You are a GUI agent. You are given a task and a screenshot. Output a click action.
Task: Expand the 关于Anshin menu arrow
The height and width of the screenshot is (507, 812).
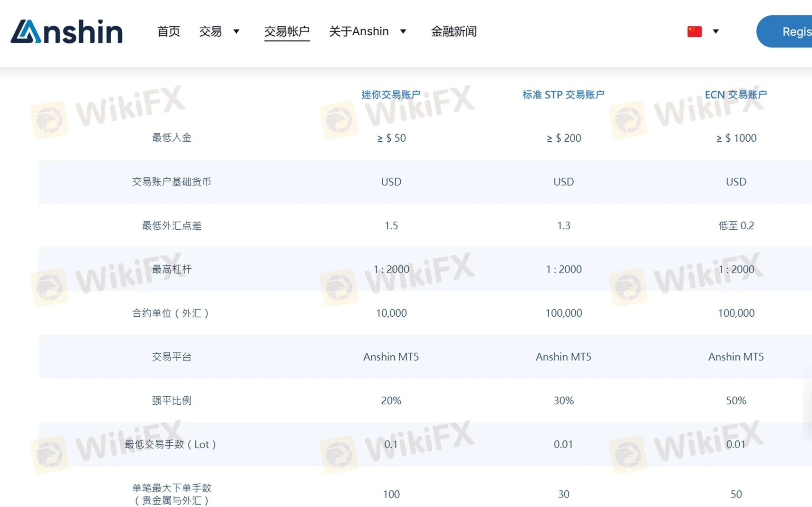point(403,31)
